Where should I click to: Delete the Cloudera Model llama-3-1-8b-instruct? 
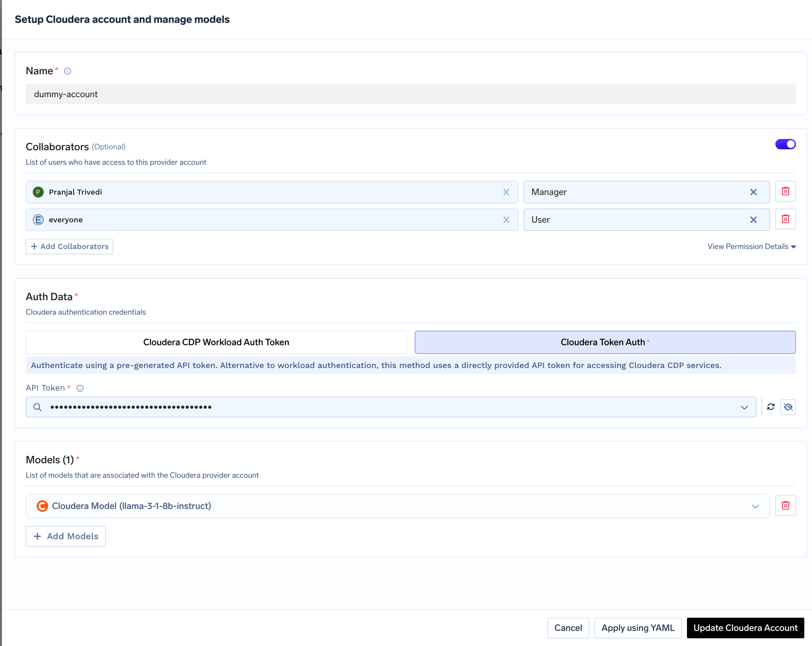[x=786, y=505]
